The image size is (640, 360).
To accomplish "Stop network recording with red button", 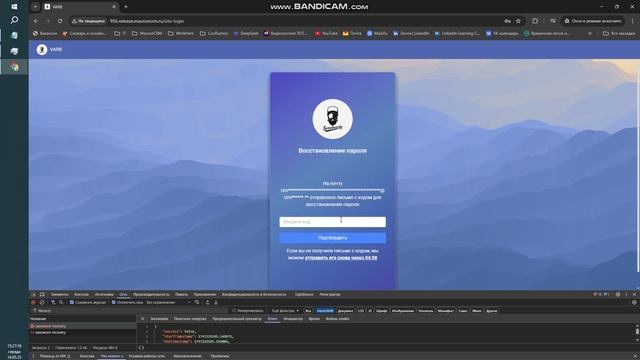I will (x=33, y=302).
